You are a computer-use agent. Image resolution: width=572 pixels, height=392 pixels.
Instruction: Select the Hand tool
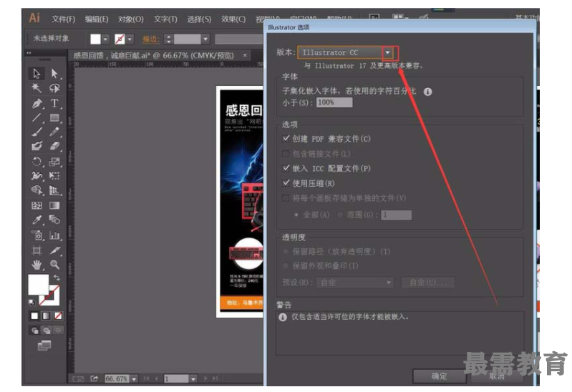tap(37, 265)
